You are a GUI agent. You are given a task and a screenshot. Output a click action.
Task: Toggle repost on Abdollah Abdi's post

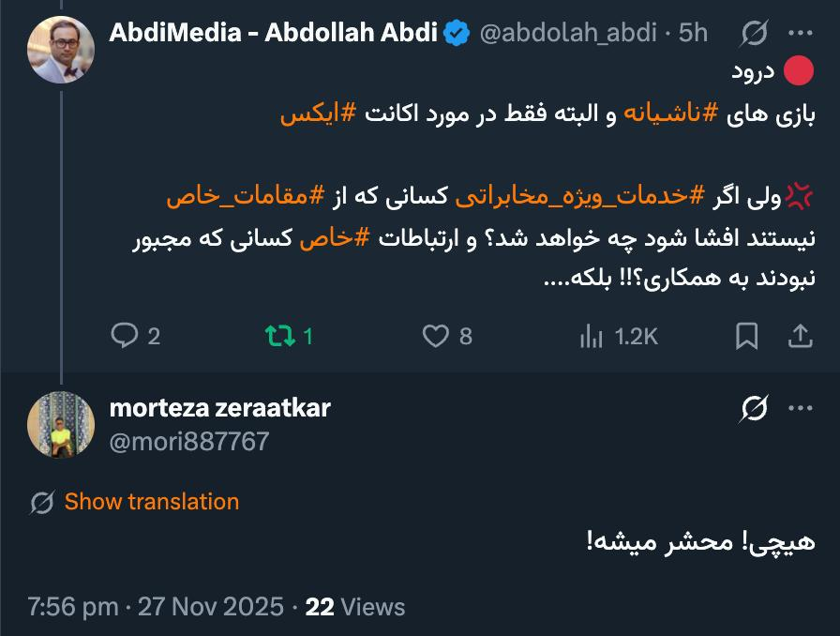(x=277, y=335)
